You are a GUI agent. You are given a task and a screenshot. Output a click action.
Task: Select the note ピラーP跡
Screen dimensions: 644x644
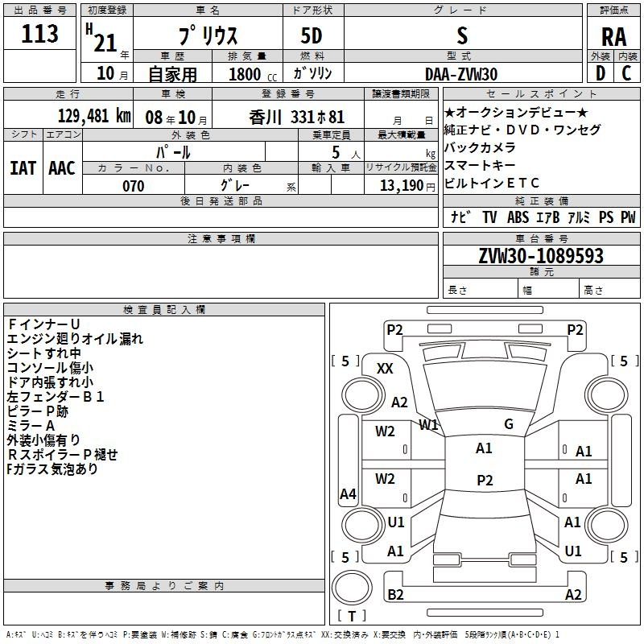(x=37, y=411)
